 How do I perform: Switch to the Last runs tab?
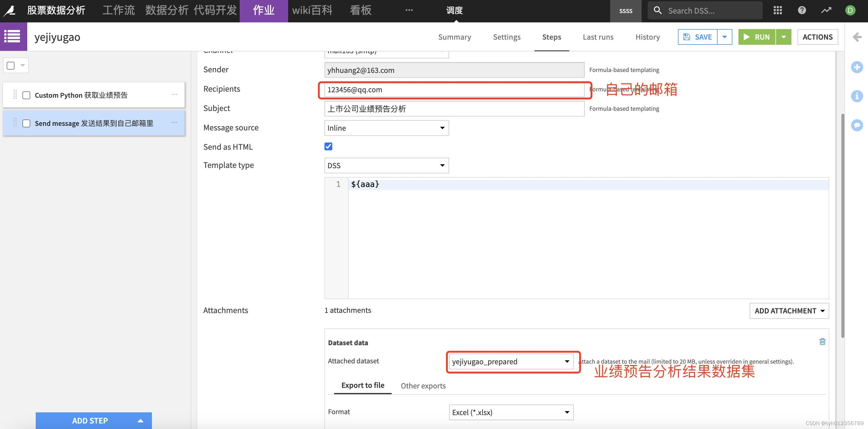coord(598,37)
